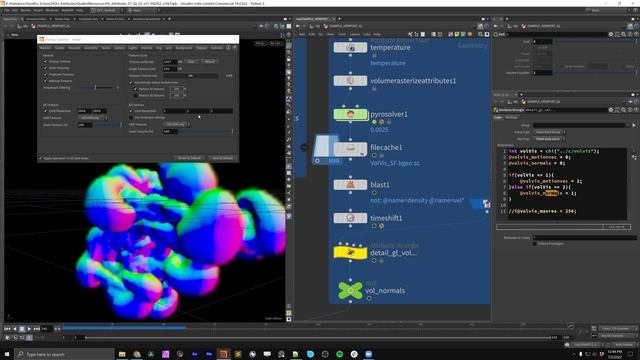Enable the Reduce 3D textures checkbox

(136, 96)
